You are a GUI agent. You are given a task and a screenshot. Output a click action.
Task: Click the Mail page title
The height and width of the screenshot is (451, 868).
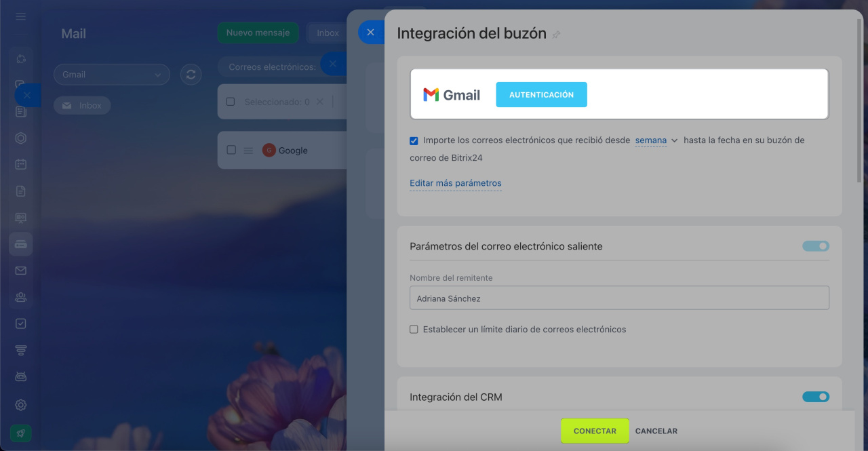point(74,34)
